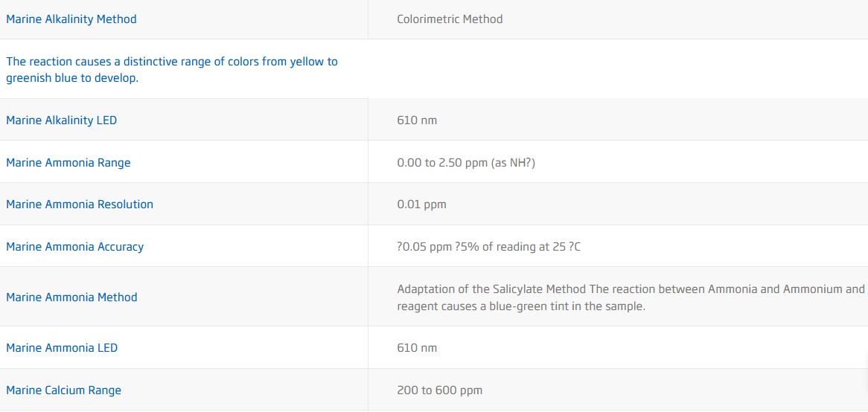
Task: Select the Colorimetric Method value text
Action: click(450, 19)
